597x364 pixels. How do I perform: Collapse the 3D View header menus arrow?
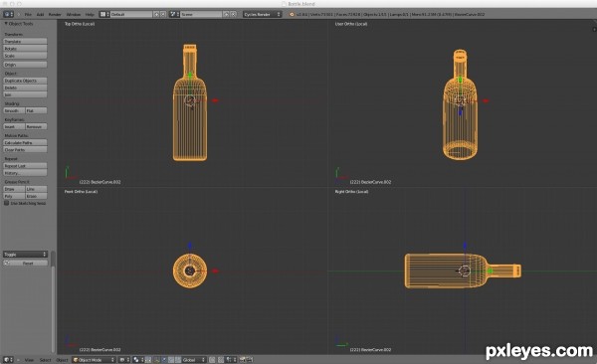point(18,359)
